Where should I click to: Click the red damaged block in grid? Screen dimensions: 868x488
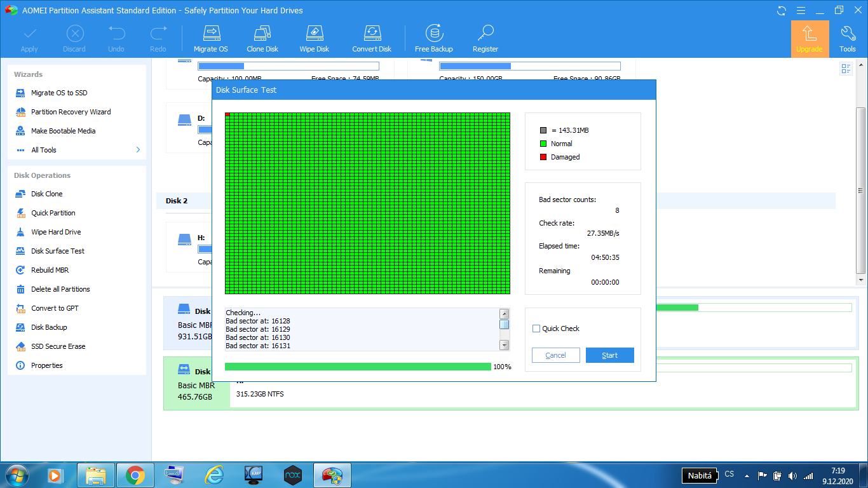click(x=227, y=115)
